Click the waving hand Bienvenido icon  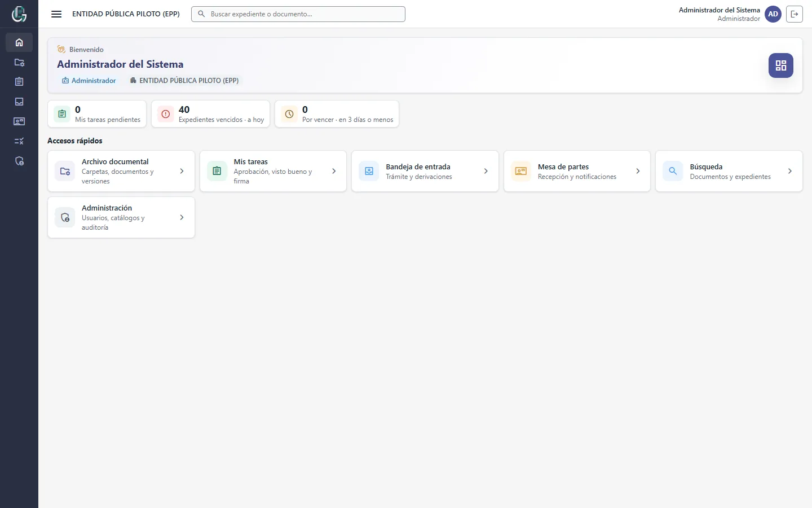[61, 49]
